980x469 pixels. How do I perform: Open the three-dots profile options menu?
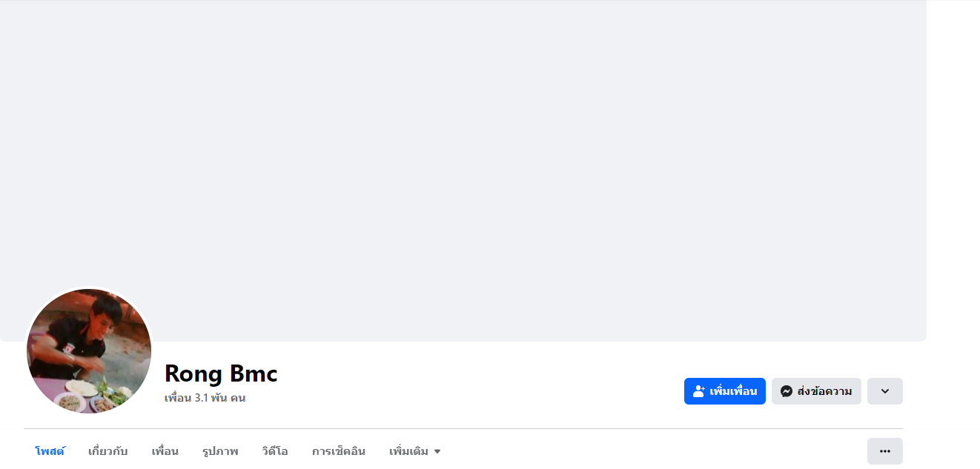pyautogui.click(x=884, y=451)
